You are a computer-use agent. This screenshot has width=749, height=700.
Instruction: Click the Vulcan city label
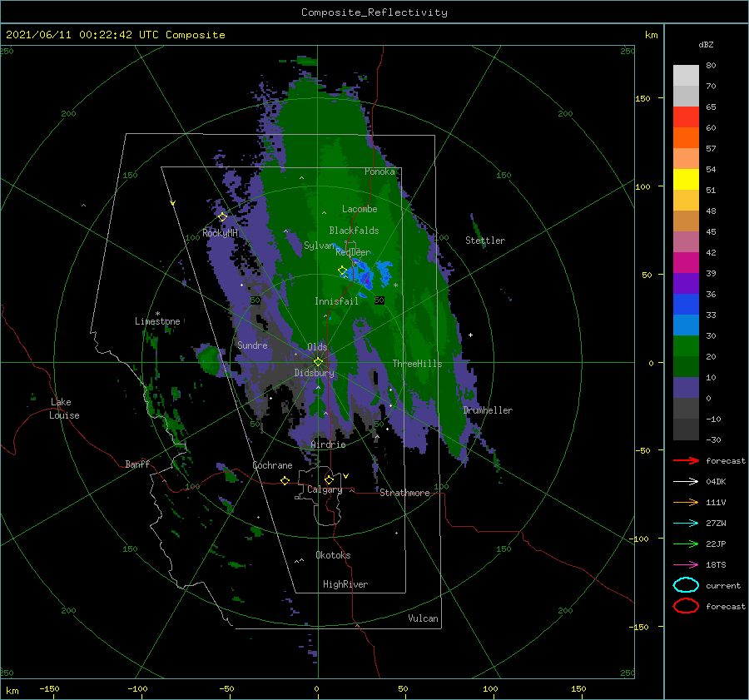[424, 618]
